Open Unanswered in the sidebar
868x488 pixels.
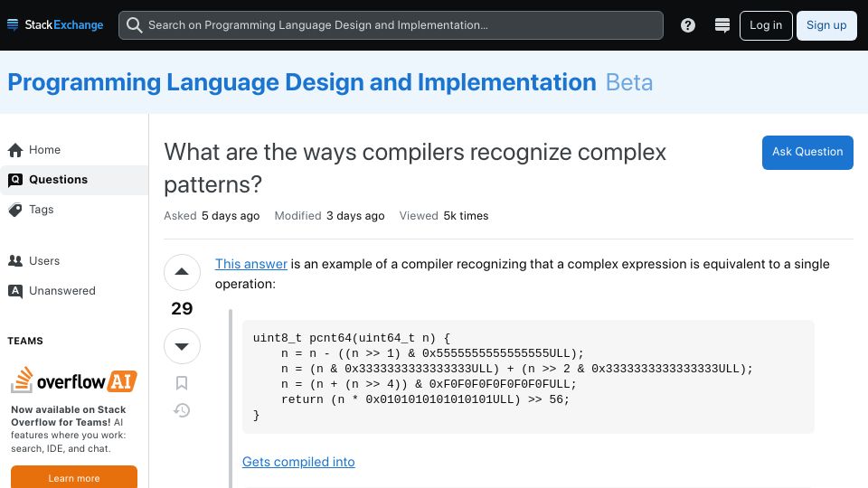tap(74, 291)
